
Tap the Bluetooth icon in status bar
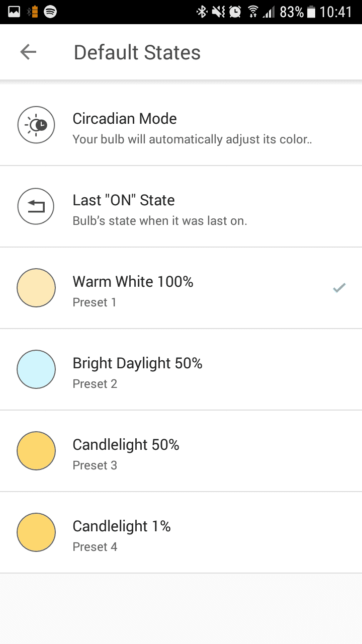(x=201, y=12)
